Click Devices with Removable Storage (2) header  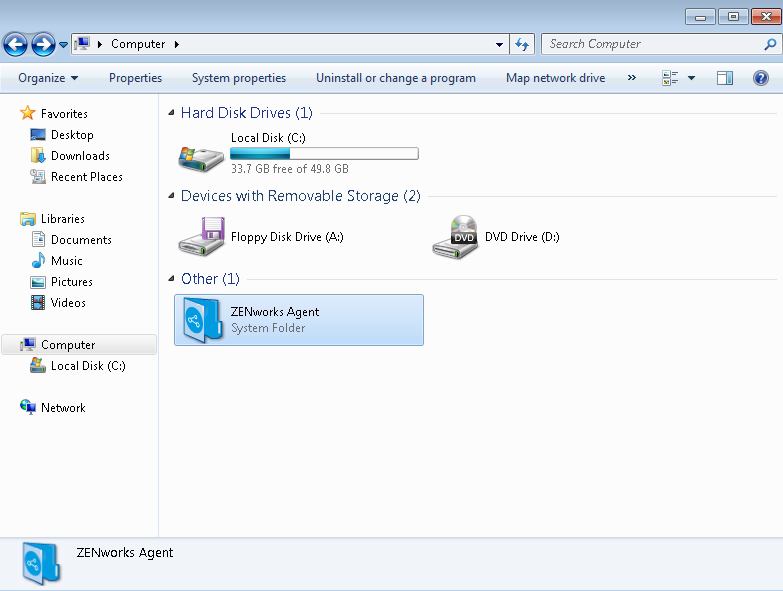301,196
